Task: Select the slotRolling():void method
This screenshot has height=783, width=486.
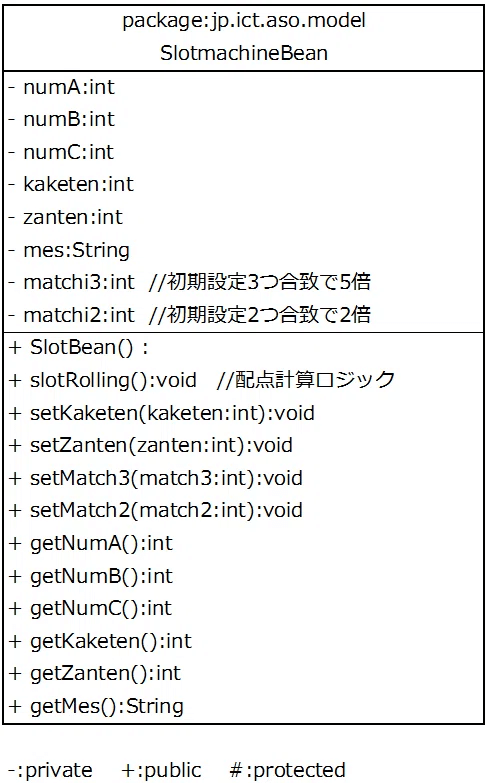Action: coord(202,380)
